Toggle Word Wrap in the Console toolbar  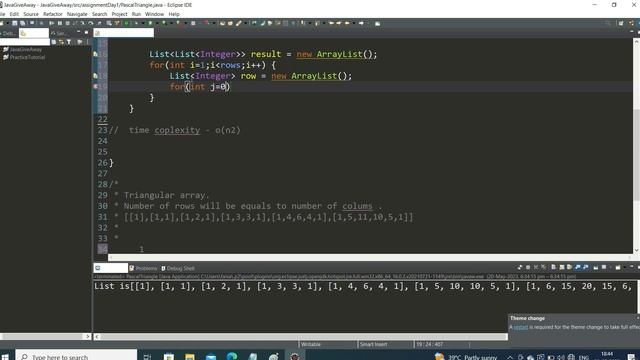(569, 267)
